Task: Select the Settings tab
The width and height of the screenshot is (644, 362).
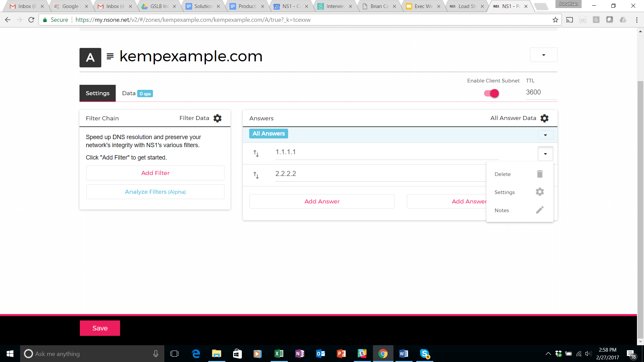Action: pos(97,94)
